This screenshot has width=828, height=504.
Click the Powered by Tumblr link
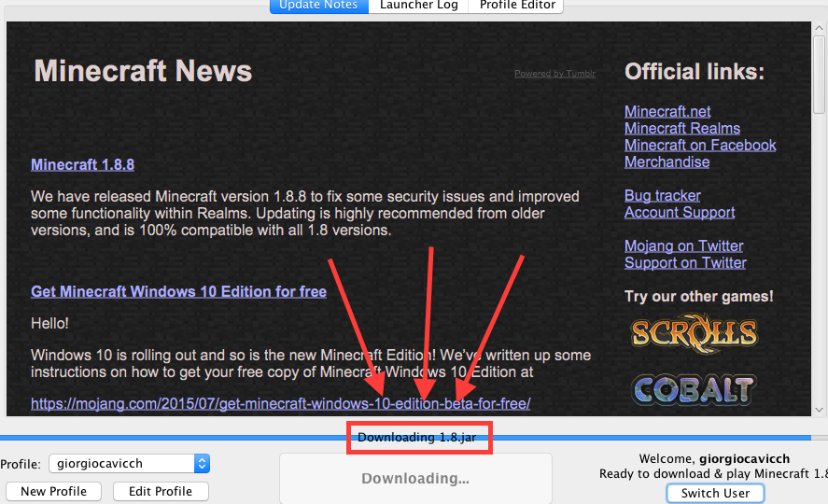555,74
